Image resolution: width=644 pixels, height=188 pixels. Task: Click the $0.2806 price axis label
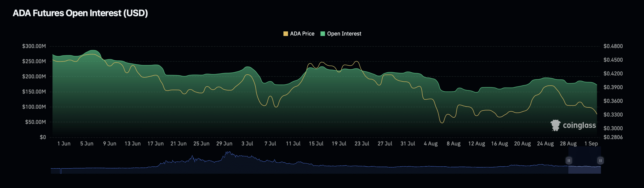click(x=613, y=137)
